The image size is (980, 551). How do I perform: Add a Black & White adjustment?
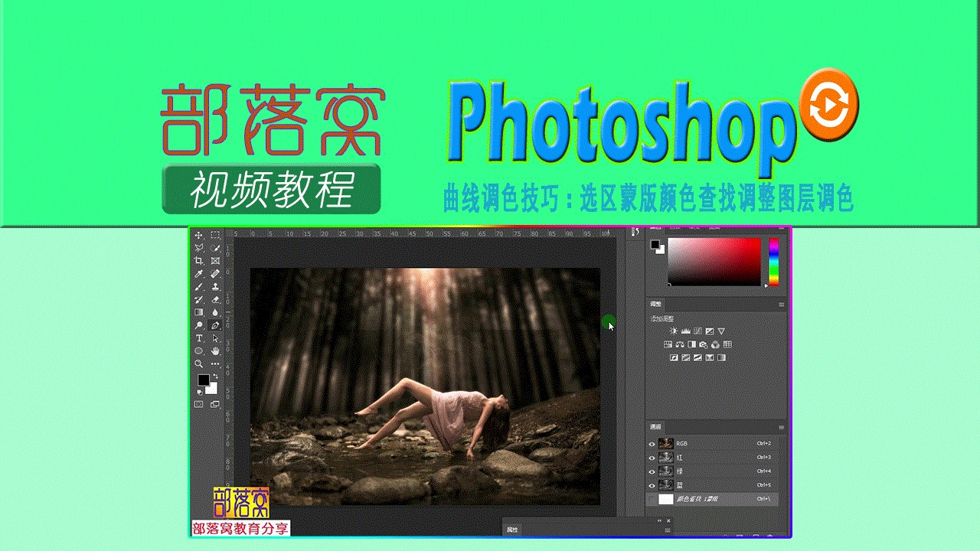691,345
